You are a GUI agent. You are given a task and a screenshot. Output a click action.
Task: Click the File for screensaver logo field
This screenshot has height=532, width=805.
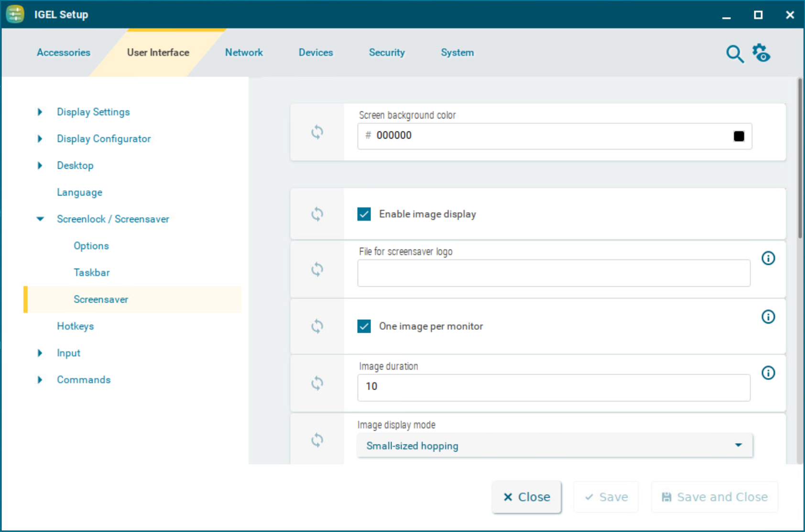[x=554, y=273]
